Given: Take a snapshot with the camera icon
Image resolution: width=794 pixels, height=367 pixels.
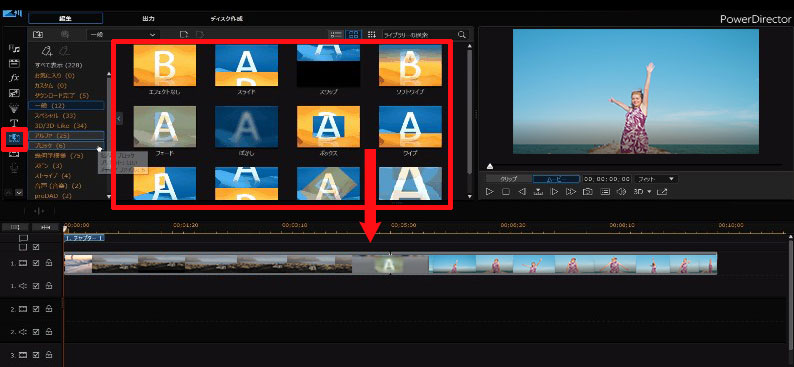Looking at the screenshot, I should pos(587,192).
